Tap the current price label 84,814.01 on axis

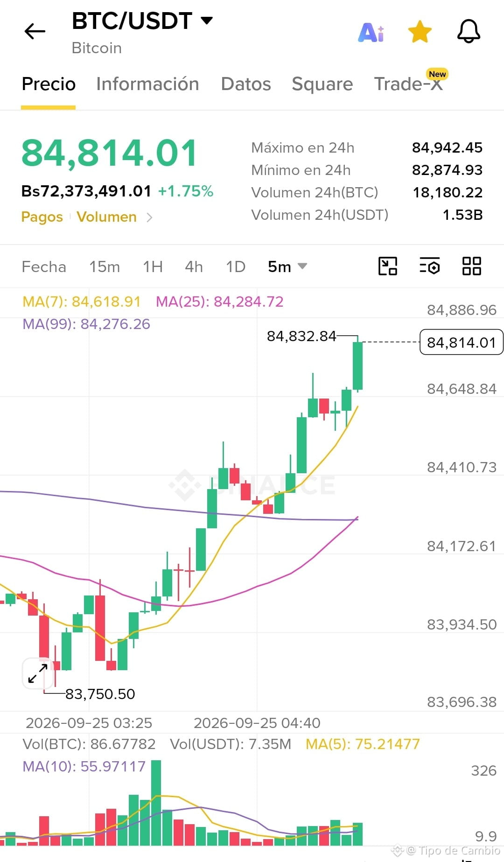point(461,342)
